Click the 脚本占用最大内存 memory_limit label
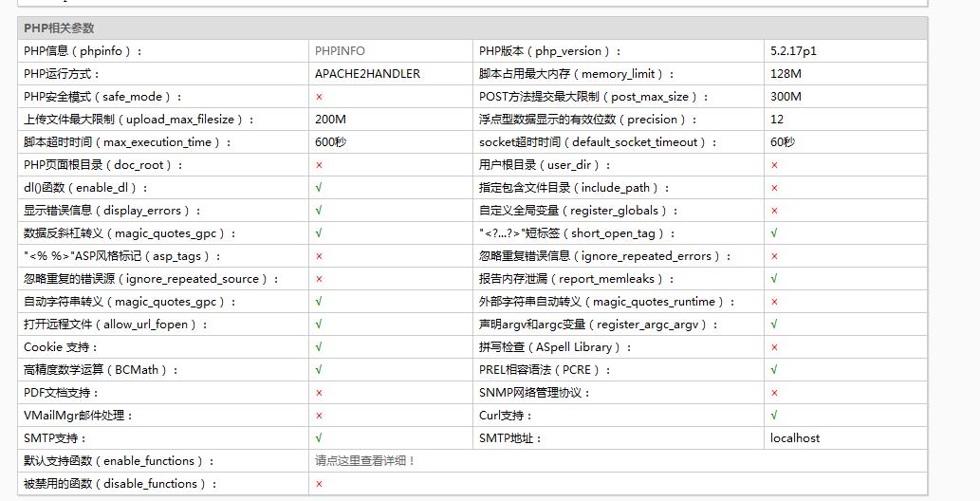Image resolution: width=980 pixels, height=501 pixels. 576,74
